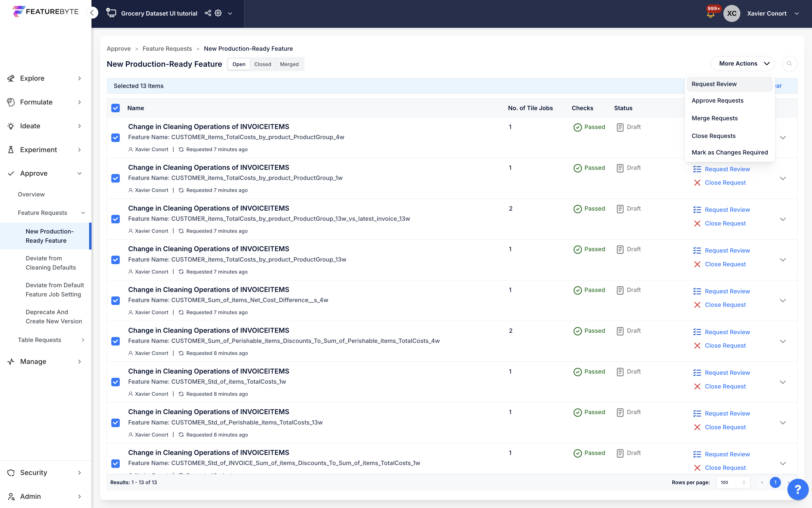The height and width of the screenshot is (508, 812).
Task: Collapse the sidebar with the back arrow
Action: point(92,13)
